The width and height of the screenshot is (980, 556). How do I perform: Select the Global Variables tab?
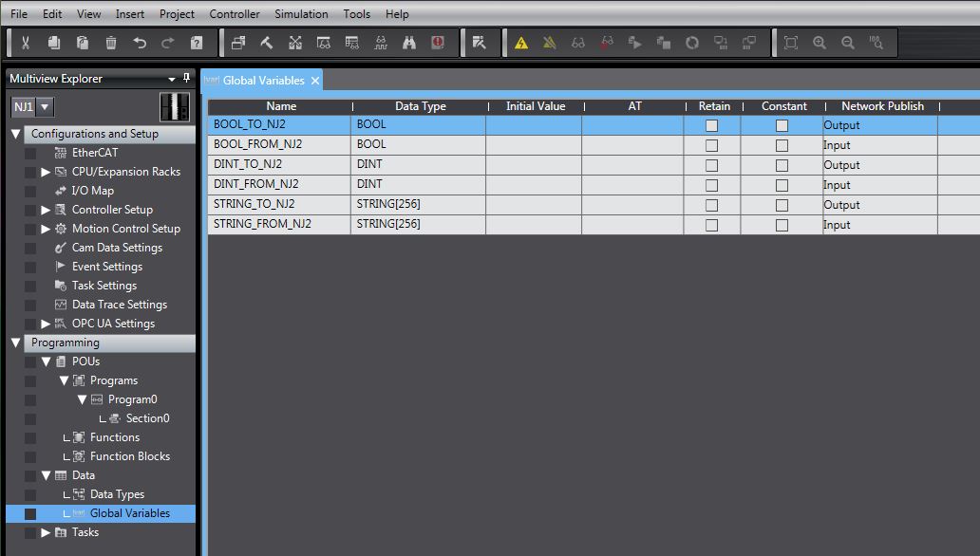(x=263, y=81)
